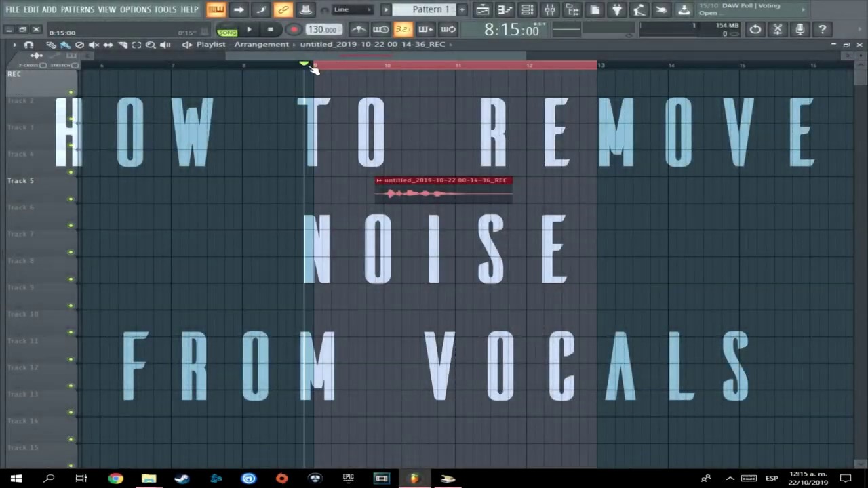Open the FILE menu
Screen dimensions: 868x488
[12, 9]
